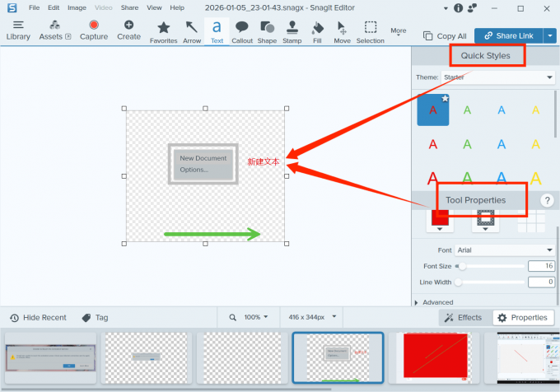This screenshot has width=560, height=392.
Task: Click the Copy All button
Action: (x=445, y=36)
